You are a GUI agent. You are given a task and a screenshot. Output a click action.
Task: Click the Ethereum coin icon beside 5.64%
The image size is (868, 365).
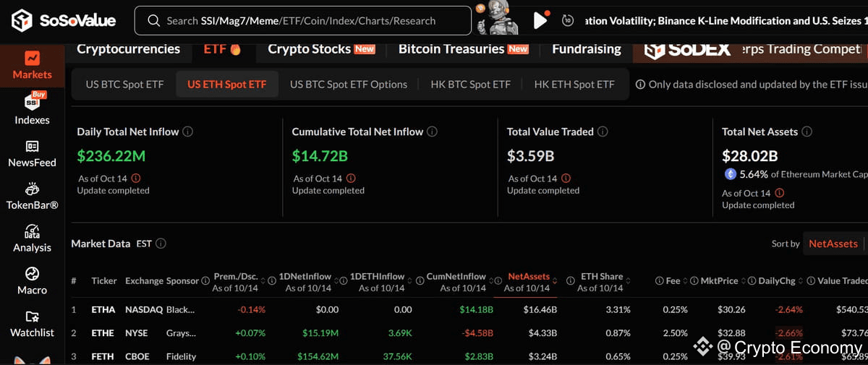pyautogui.click(x=730, y=173)
